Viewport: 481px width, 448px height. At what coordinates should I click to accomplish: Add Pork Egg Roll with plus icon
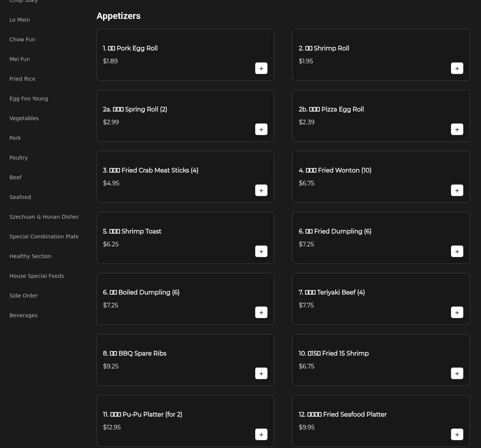(261, 68)
